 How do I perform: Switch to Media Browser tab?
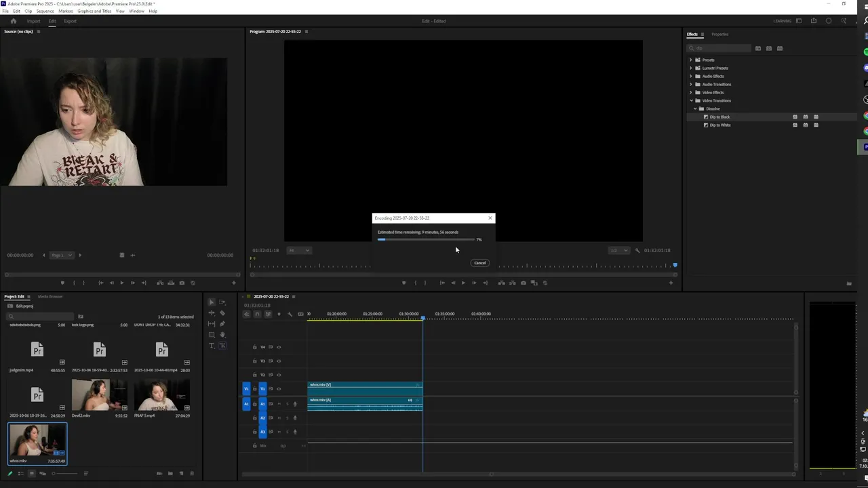pyautogui.click(x=50, y=296)
